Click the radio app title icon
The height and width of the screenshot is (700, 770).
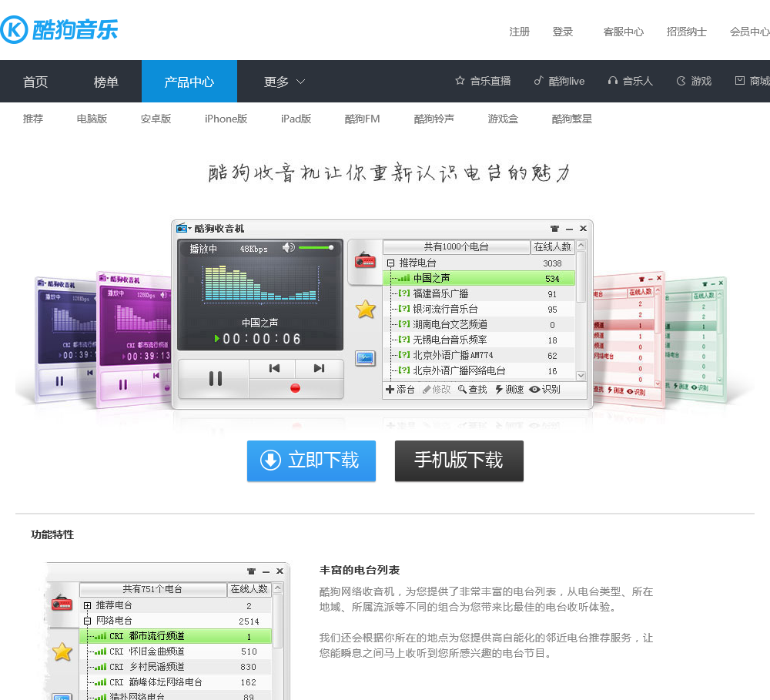[x=182, y=229]
